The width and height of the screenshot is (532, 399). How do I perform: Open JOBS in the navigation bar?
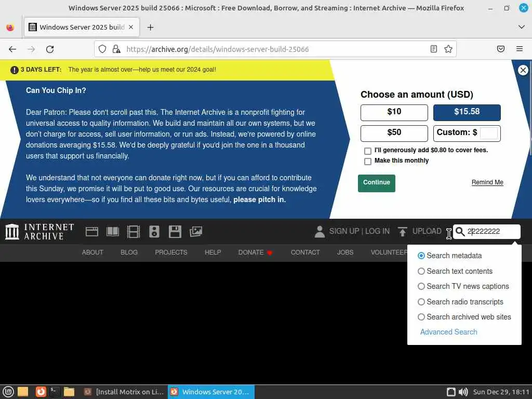tap(345, 252)
